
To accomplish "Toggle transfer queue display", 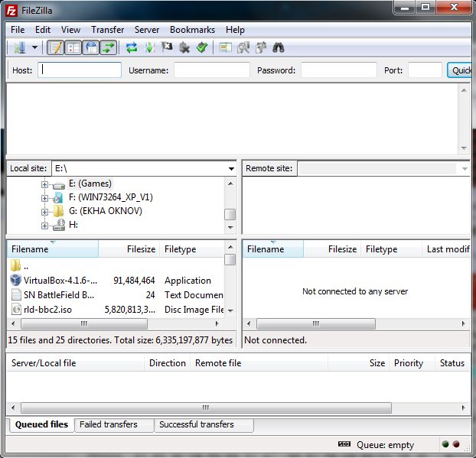I will 109,47.
